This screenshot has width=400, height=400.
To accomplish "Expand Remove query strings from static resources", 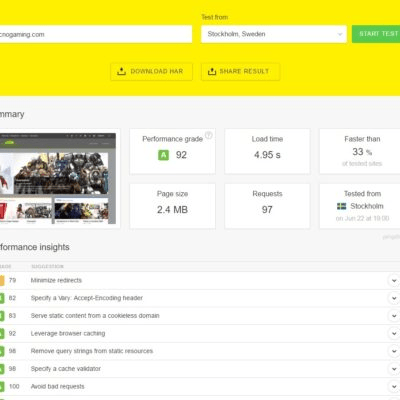I will pyautogui.click(x=394, y=351).
